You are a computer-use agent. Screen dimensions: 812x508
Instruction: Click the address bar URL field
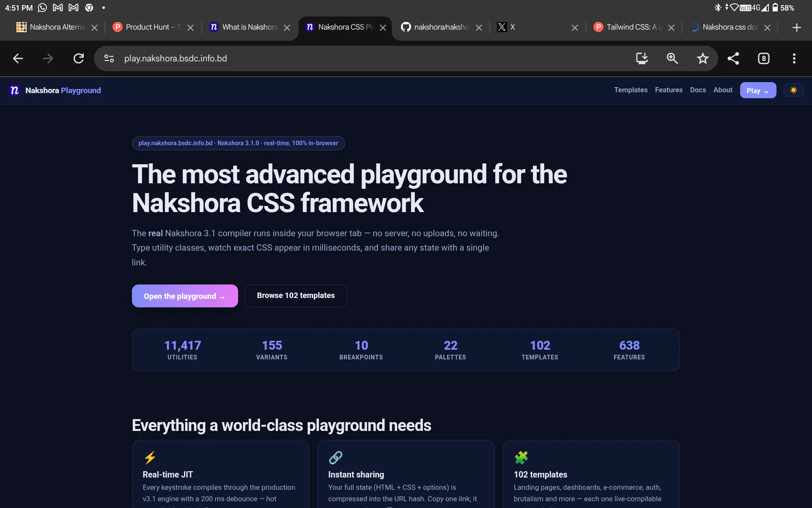click(x=372, y=58)
